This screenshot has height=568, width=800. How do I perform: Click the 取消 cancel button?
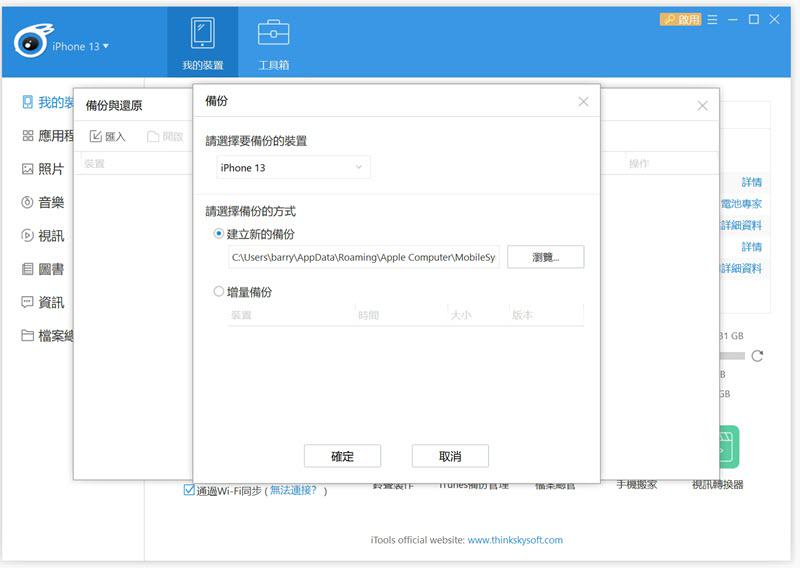click(450, 456)
